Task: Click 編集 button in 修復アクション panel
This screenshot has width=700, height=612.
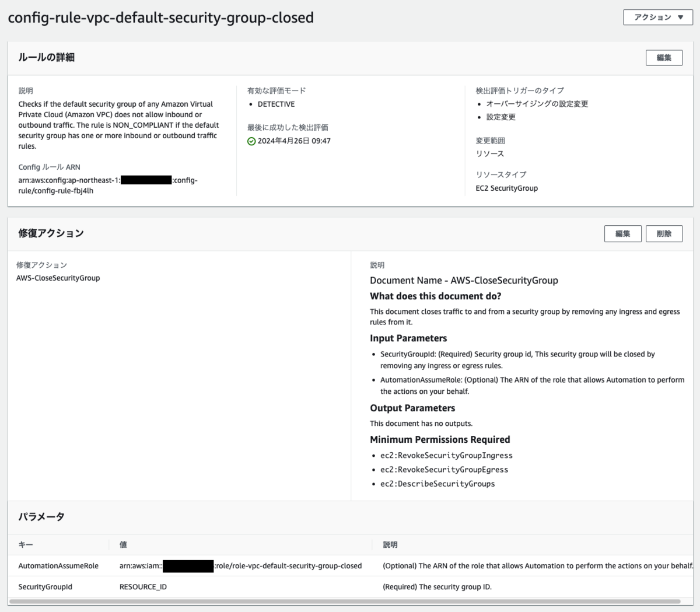Action: click(x=622, y=233)
